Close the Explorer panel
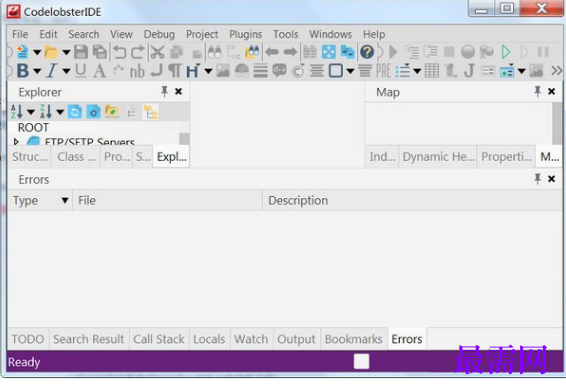566x391 pixels. coord(178,92)
